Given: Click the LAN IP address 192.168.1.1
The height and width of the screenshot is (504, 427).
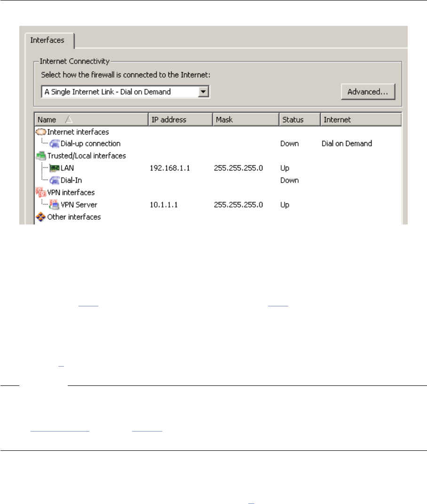Looking at the screenshot, I should coord(170,168).
